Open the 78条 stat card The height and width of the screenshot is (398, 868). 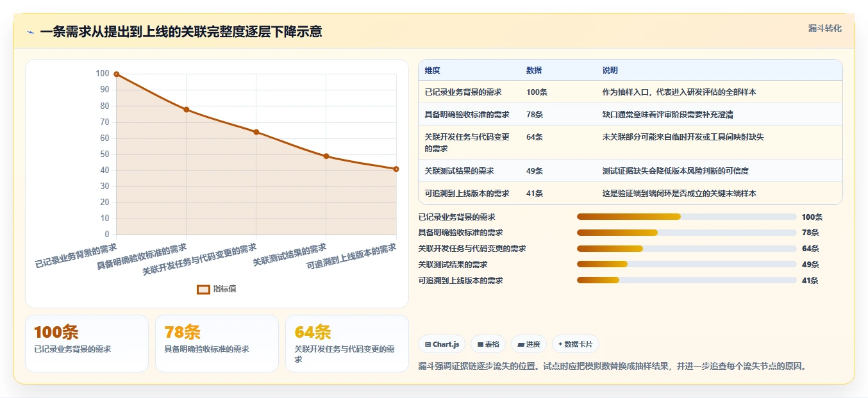[217, 344]
